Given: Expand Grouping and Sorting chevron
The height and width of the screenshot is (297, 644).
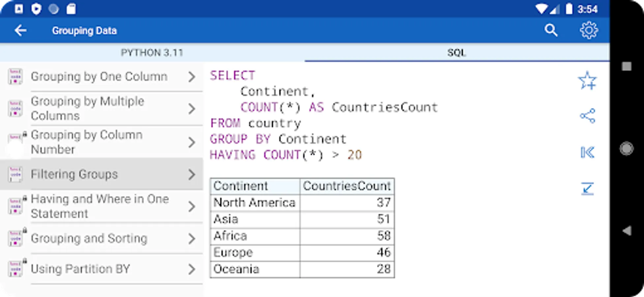Looking at the screenshot, I should 192,239.
